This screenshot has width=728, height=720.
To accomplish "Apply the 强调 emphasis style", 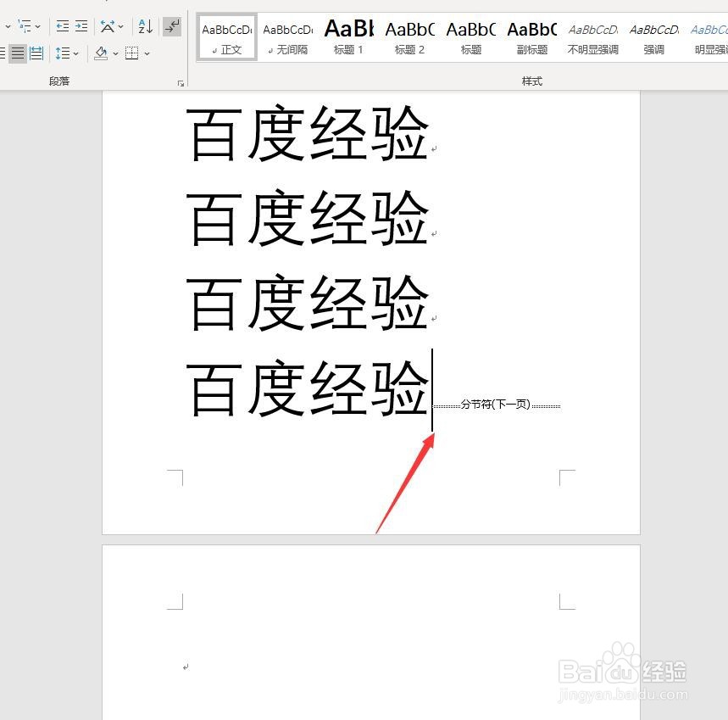I will tap(653, 36).
